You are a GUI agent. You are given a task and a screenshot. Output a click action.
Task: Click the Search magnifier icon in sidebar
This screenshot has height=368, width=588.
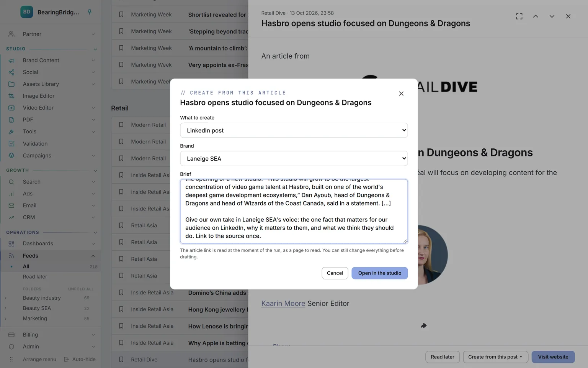pos(11,182)
